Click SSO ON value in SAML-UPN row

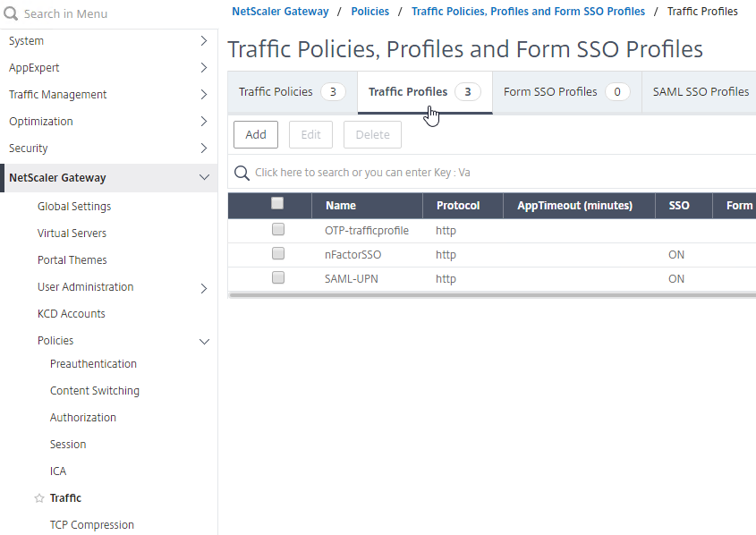coord(676,279)
